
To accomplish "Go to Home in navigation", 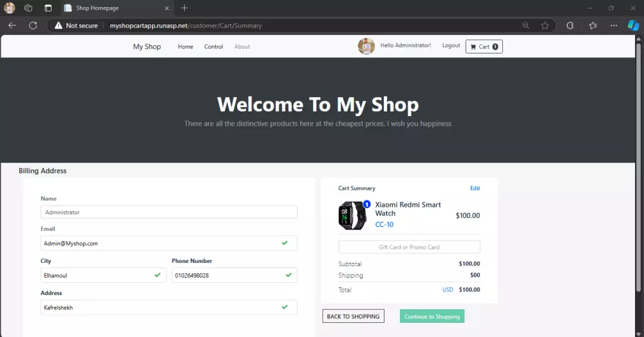I will 185,47.
